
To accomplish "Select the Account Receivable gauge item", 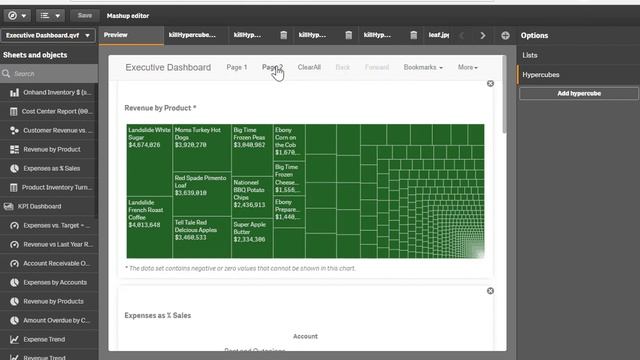I will (x=49, y=263).
